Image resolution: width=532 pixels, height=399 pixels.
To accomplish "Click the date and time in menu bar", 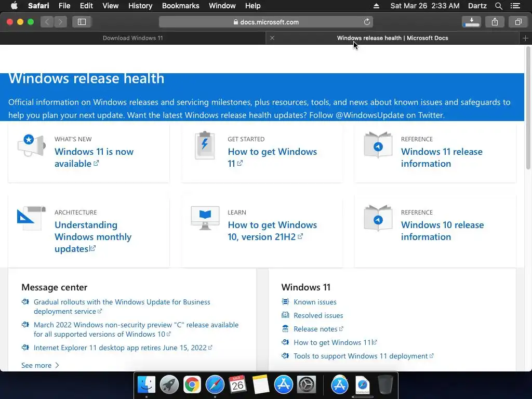I will point(425,6).
